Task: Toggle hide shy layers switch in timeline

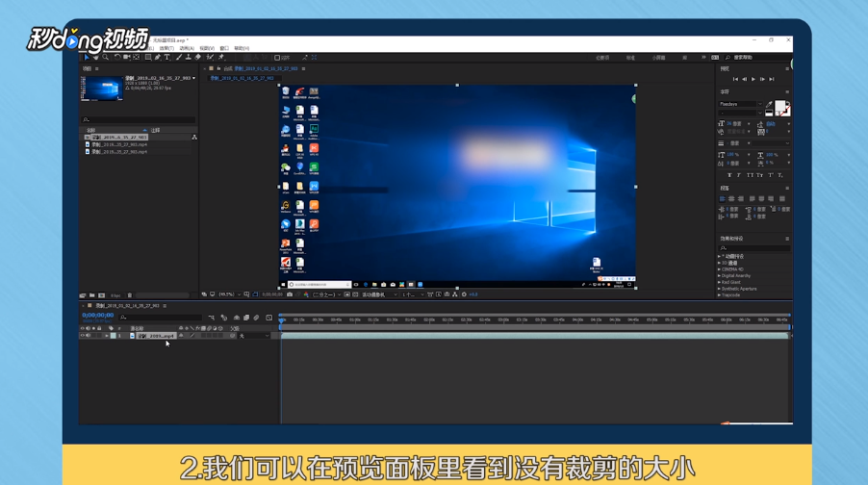Action: point(237,318)
